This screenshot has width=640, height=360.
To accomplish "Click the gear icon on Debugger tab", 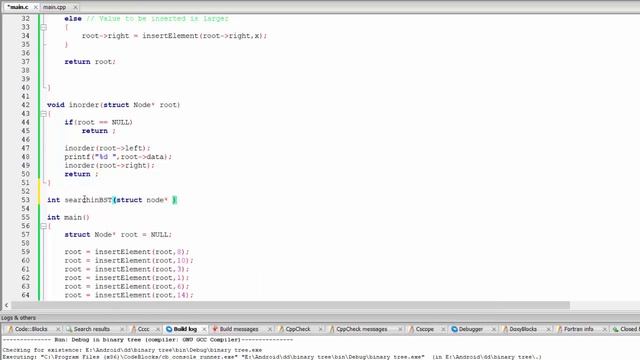I will tap(454, 329).
